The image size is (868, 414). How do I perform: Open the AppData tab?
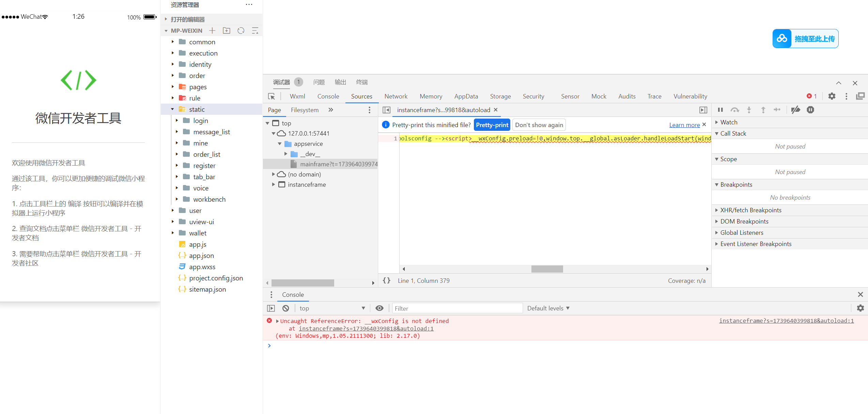466,96
